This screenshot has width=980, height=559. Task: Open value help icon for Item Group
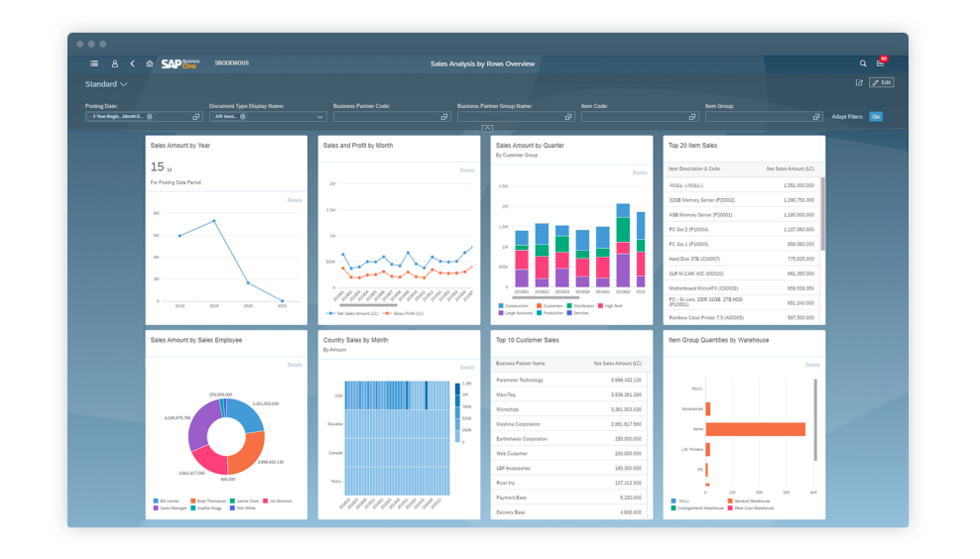pos(816,117)
